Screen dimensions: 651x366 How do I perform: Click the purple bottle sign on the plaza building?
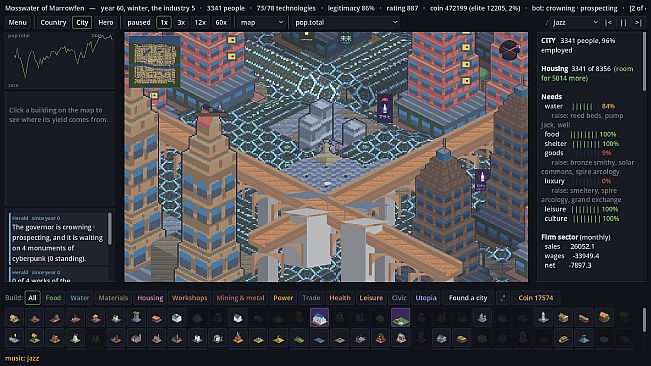(x=384, y=108)
